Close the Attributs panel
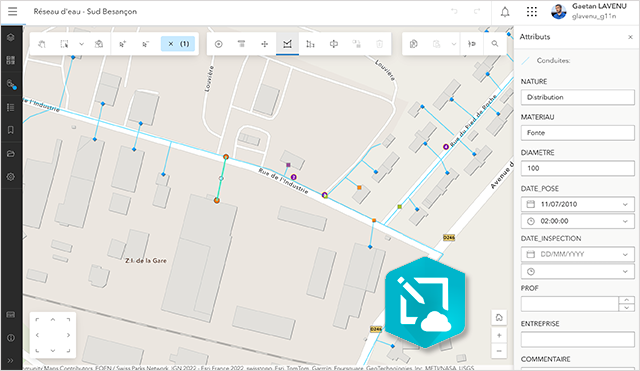Screen dimensions: 640x371 click(x=630, y=37)
